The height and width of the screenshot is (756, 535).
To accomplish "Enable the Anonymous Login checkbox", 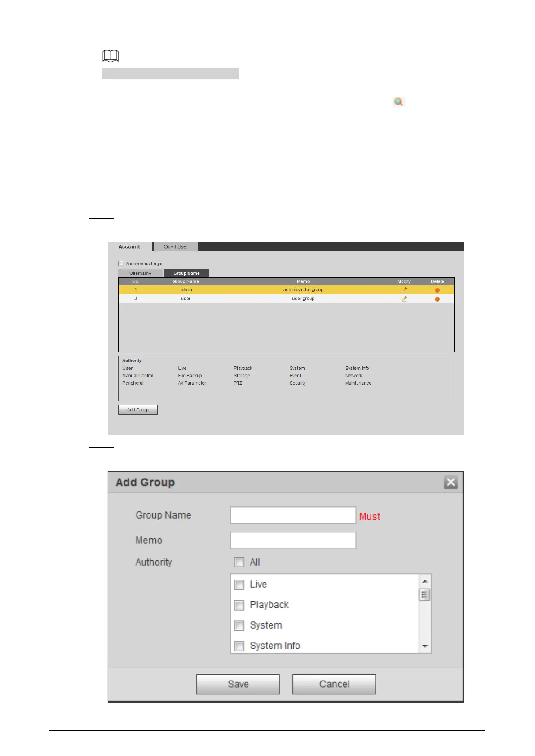I will point(121,264).
